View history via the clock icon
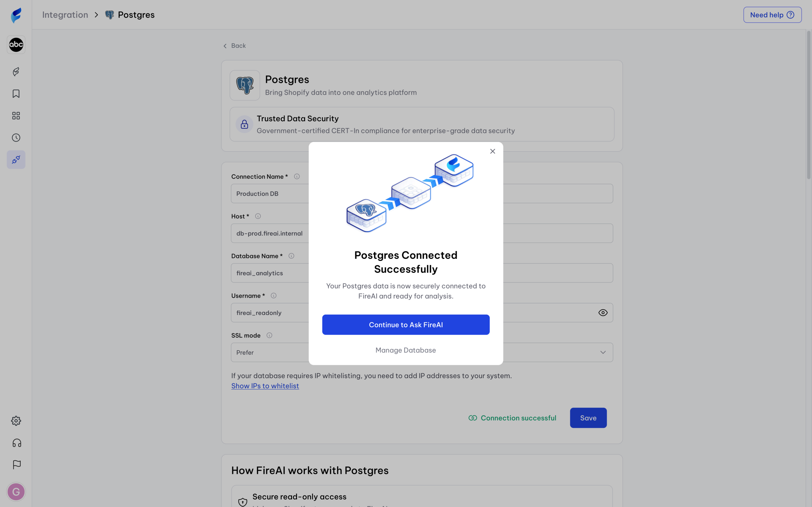This screenshot has height=507, width=812. point(16,138)
